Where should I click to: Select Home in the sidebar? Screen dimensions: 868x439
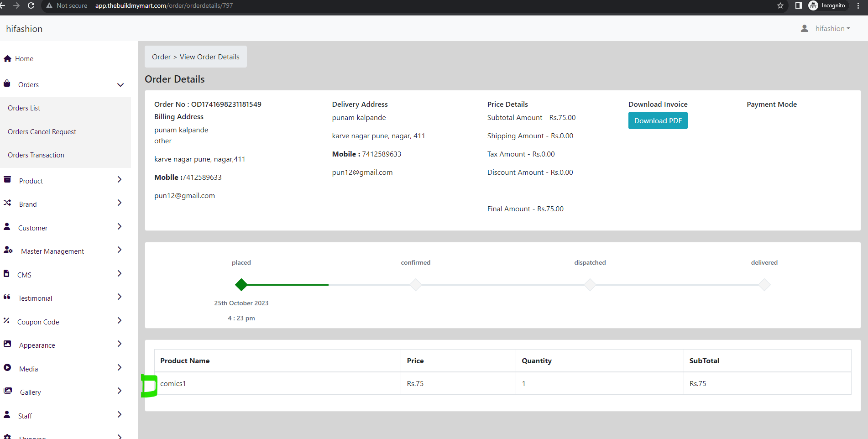coord(24,59)
